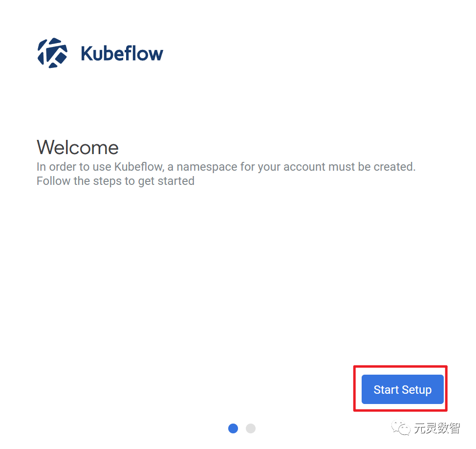The image size is (476, 449).
Task: Select the first blue step indicator dot
Action: 233,428
